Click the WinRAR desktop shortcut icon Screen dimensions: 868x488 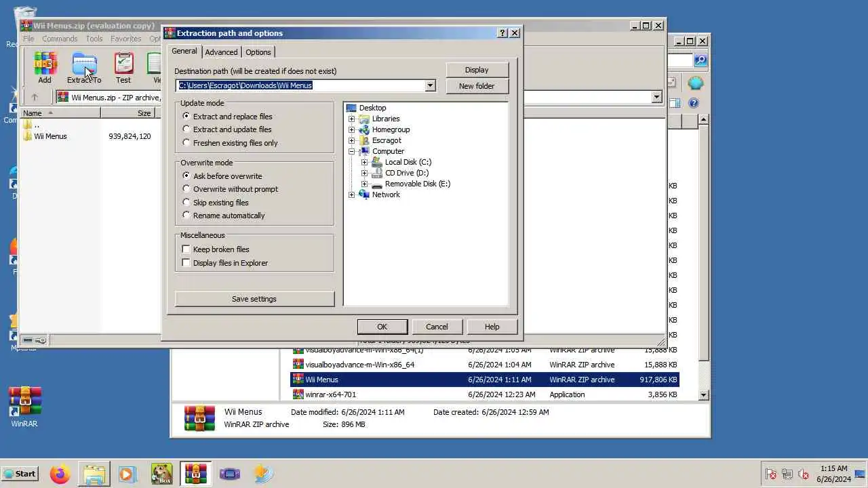pyautogui.click(x=25, y=401)
